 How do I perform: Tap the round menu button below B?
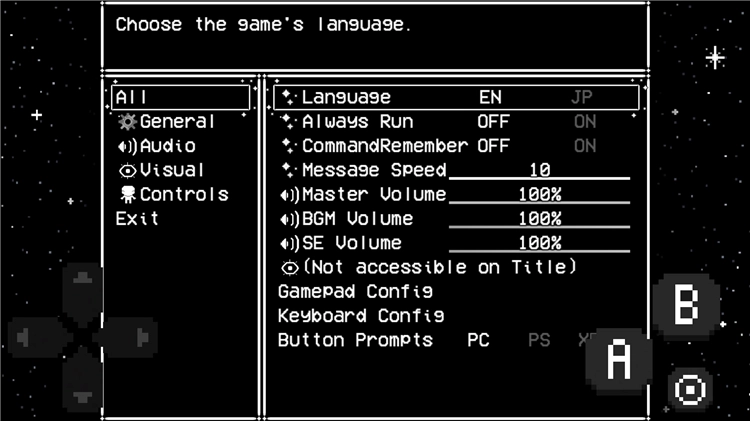(x=690, y=388)
